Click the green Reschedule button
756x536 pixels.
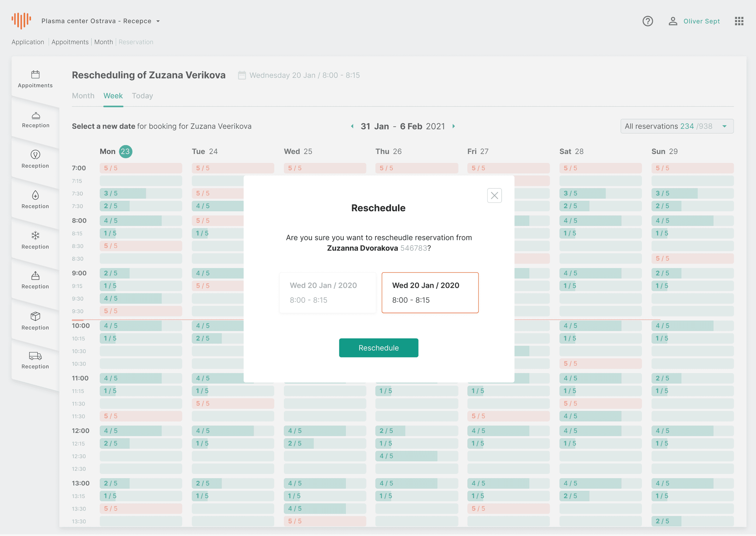click(378, 348)
